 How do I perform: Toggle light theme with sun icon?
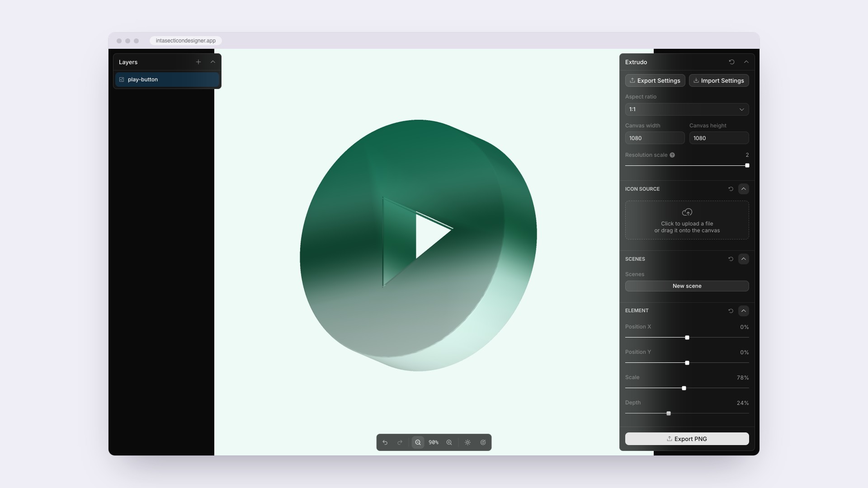pyautogui.click(x=467, y=442)
